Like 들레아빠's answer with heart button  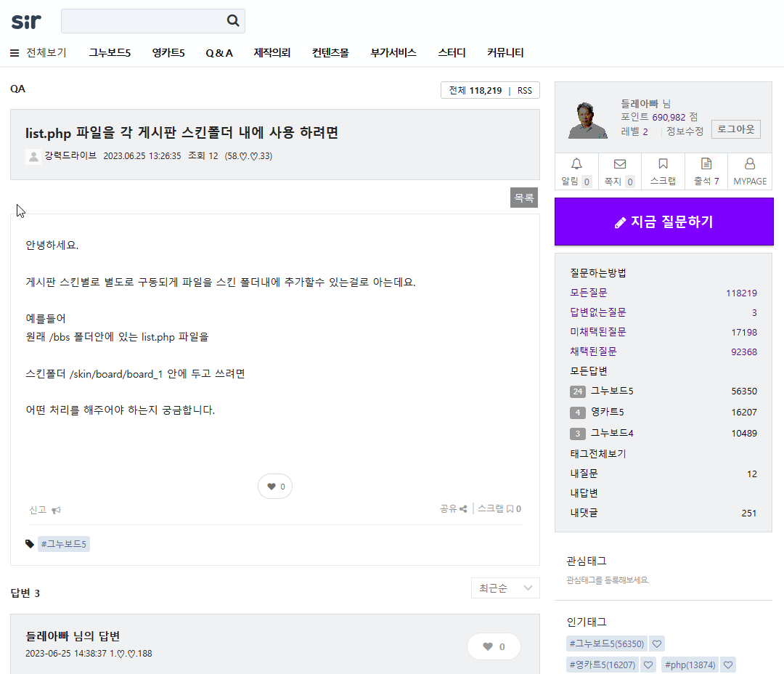(494, 646)
